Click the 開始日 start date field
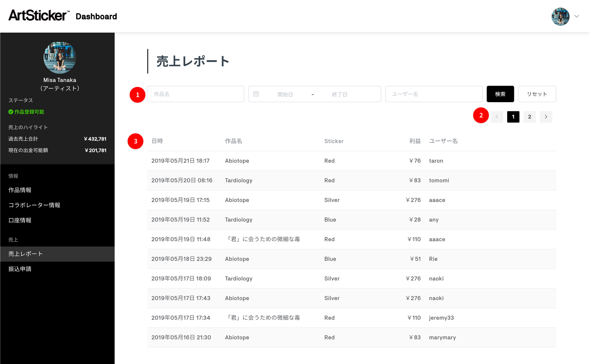Image resolution: width=589 pixels, height=364 pixels. click(x=285, y=94)
